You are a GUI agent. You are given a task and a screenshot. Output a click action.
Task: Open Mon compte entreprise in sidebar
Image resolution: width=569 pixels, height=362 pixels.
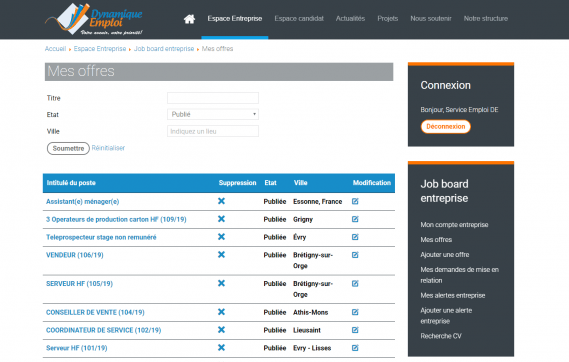tap(454, 225)
